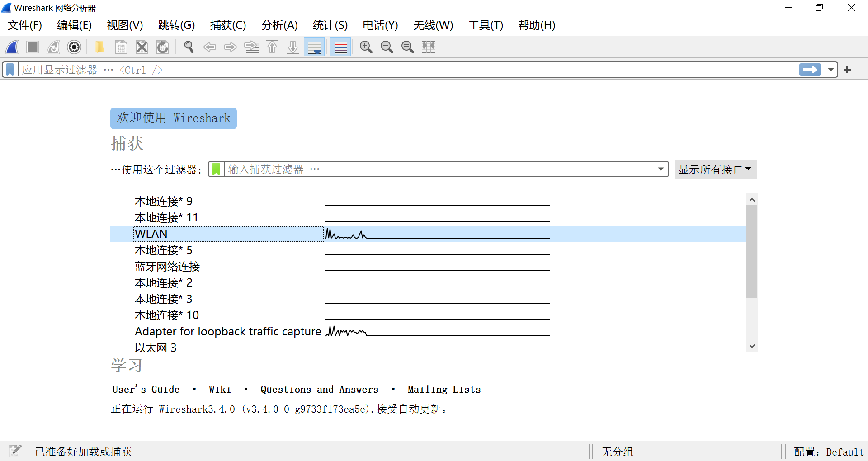
Task: Click reload capture file icon
Action: click(163, 47)
